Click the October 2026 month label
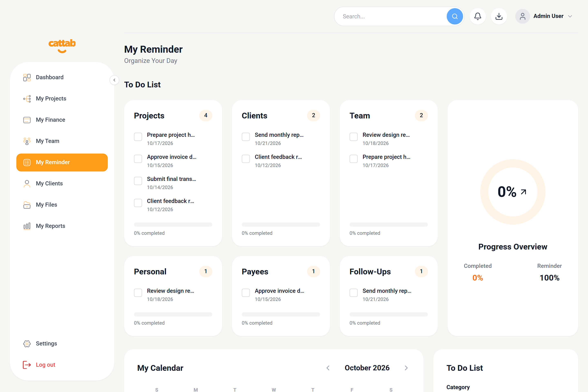The height and width of the screenshot is (392, 588). 367,368
